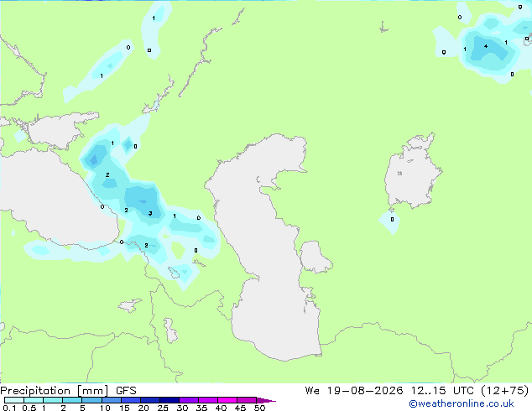532x411 pixels.
Task: Click the '45' legend scale label
Action: pos(240,408)
